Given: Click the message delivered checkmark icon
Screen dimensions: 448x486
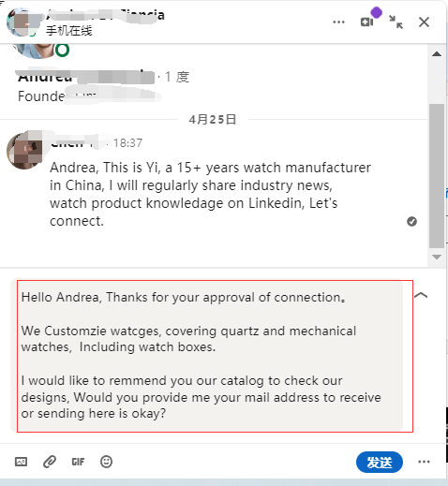Looking at the screenshot, I should 411,221.
